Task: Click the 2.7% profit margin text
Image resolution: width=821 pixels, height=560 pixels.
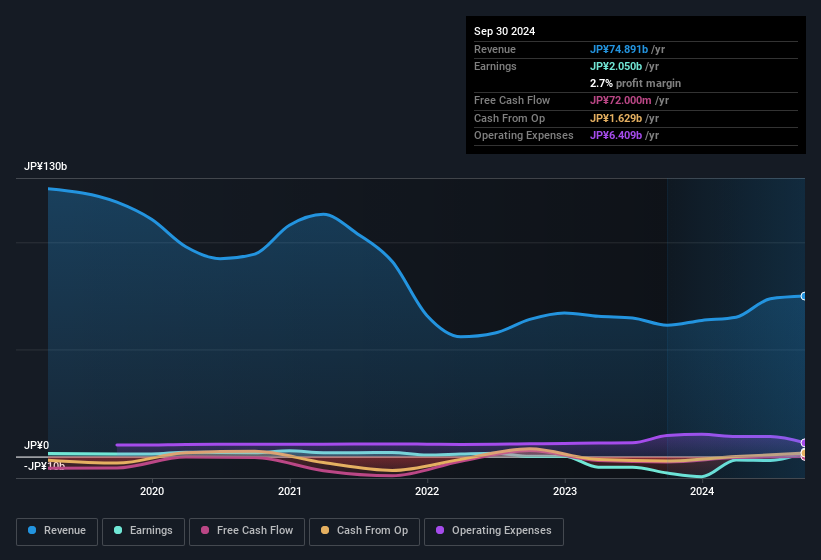Action: point(635,83)
